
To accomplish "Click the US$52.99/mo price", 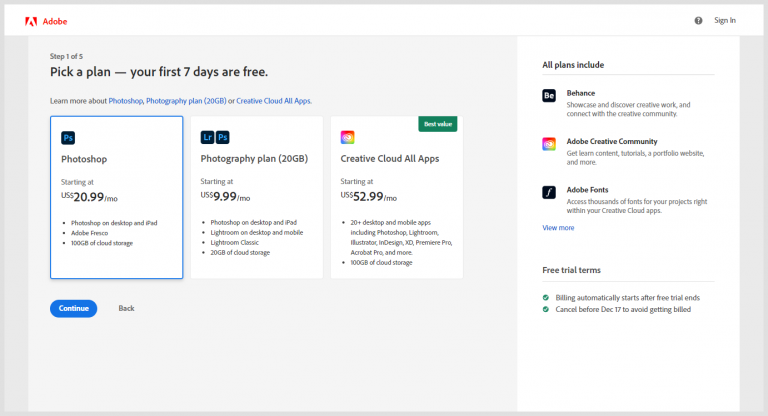I will pos(369,196).
